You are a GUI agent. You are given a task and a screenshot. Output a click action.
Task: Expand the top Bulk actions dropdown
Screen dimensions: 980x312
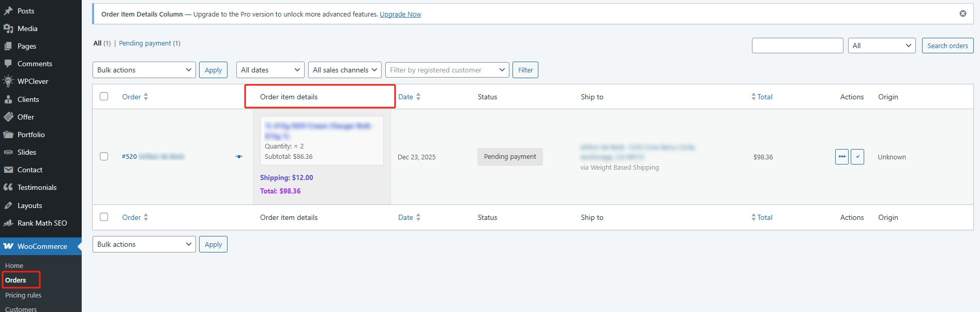coord(144,70)
